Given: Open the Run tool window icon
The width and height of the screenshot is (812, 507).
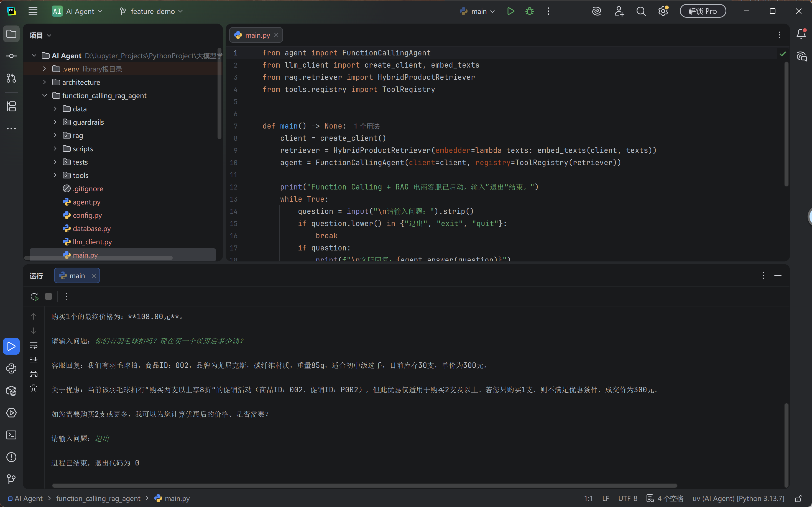Looking at the screenshot, I should [x=11, y=346].
